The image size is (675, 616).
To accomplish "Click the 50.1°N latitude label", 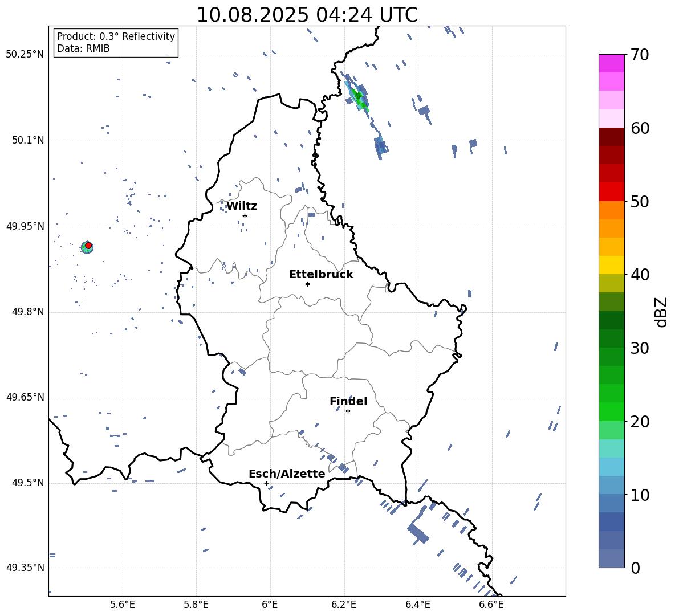I will (x=28, y=141).
